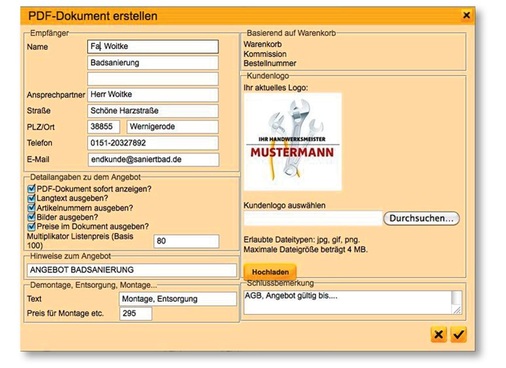506x368 pixels.
Task: Click the Preis für Montage etc. label
Action: tap(65, 313)
